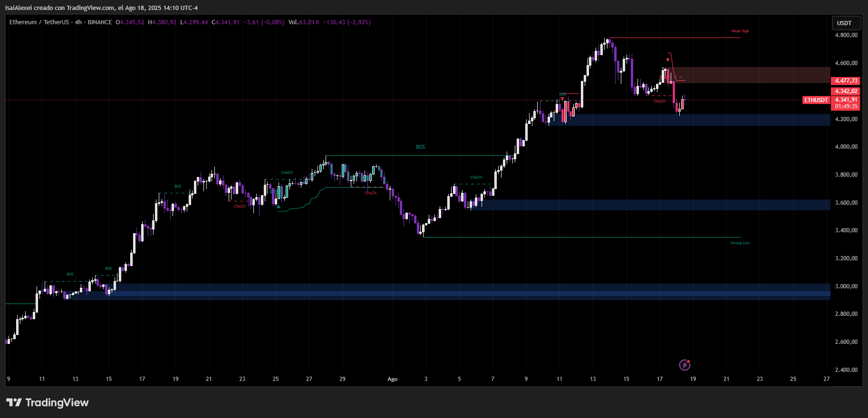Click the Weak High label
868x418 pixels.
point(740,31)
